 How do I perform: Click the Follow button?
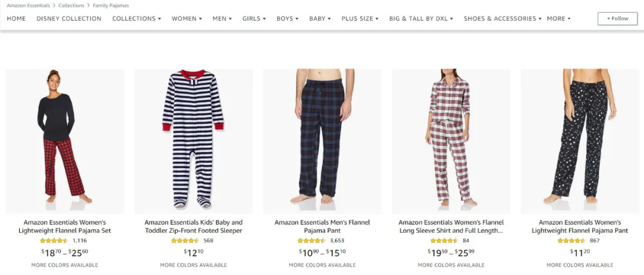pyautogui.click(x=617, y=18)
